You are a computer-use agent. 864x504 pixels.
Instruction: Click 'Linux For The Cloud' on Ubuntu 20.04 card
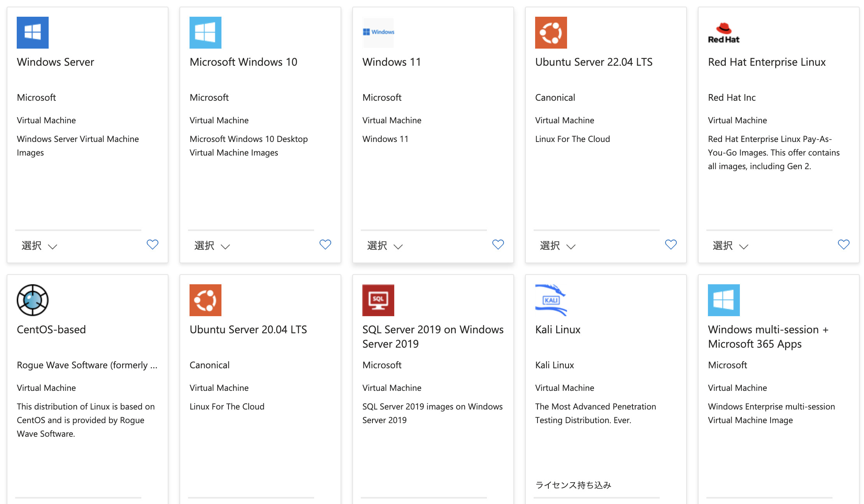(x=227, y=407)
